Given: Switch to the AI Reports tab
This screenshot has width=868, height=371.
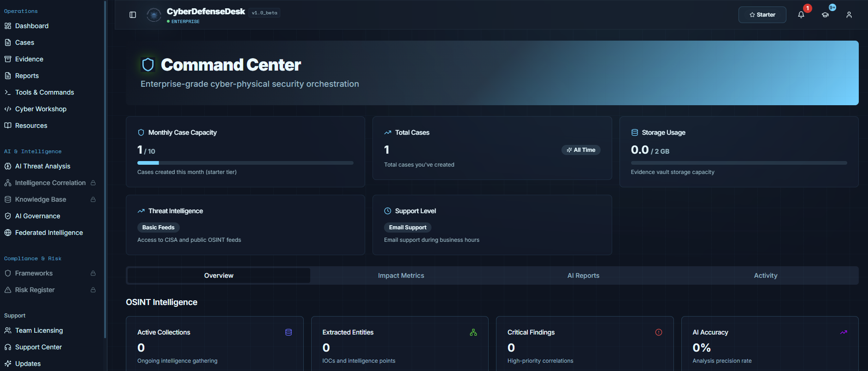Looking at the screenshot, I should (584, 275).
